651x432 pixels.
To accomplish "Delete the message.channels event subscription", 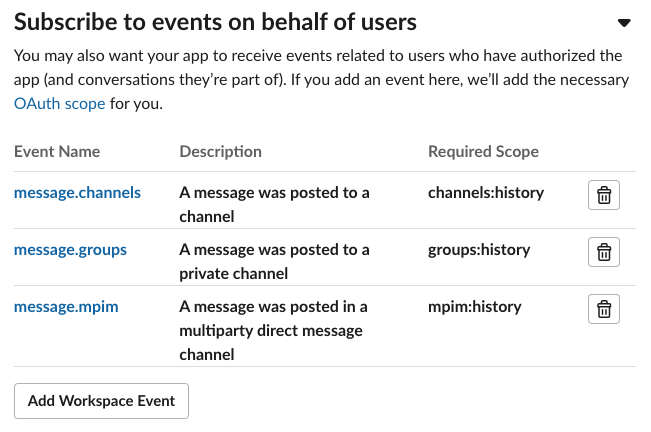I will point(603,195).
